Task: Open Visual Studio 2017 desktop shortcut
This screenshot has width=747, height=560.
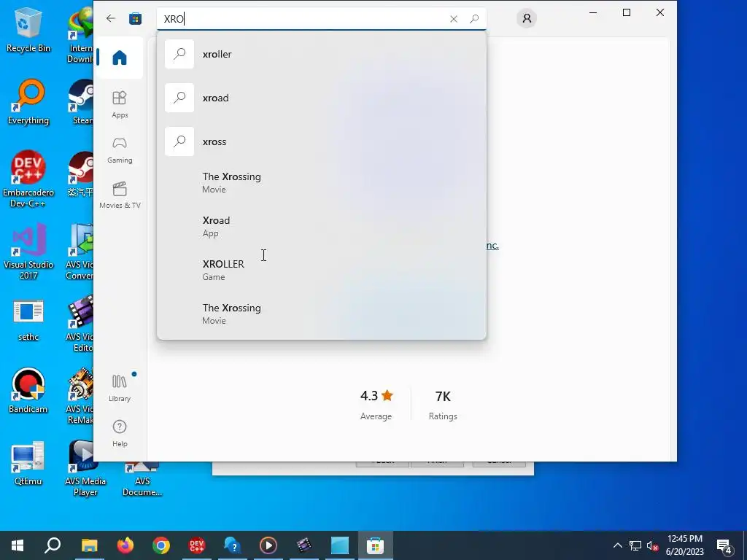Action: pyautogui.click(x=28, y=251)
